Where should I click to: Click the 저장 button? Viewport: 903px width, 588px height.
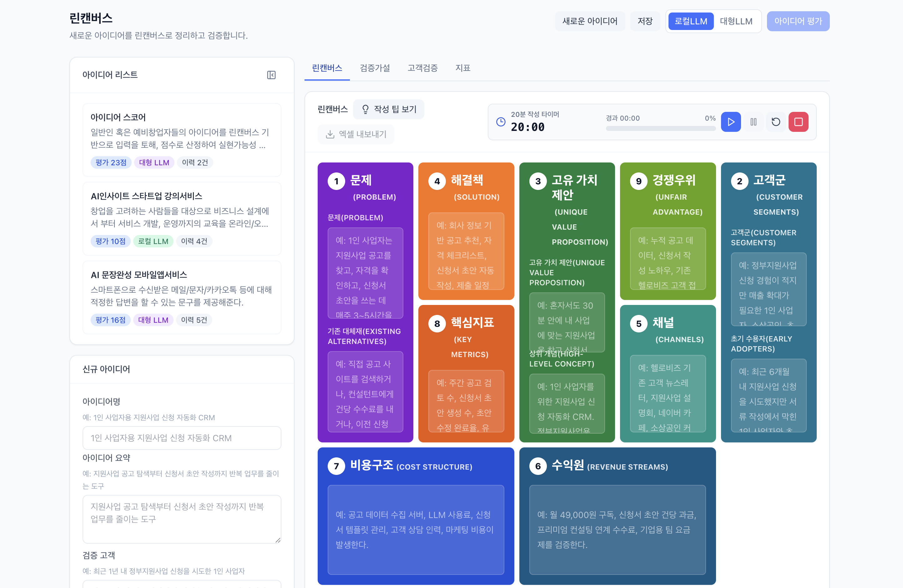645,21
